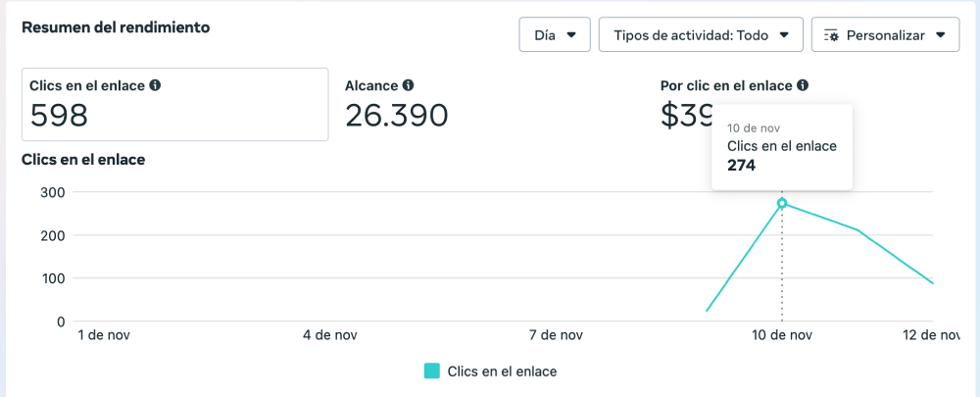Image resolution: width=980 pixels, height=397 pixels.
Task: Click the Resumen del rendimiento heading
Action: 116,27
